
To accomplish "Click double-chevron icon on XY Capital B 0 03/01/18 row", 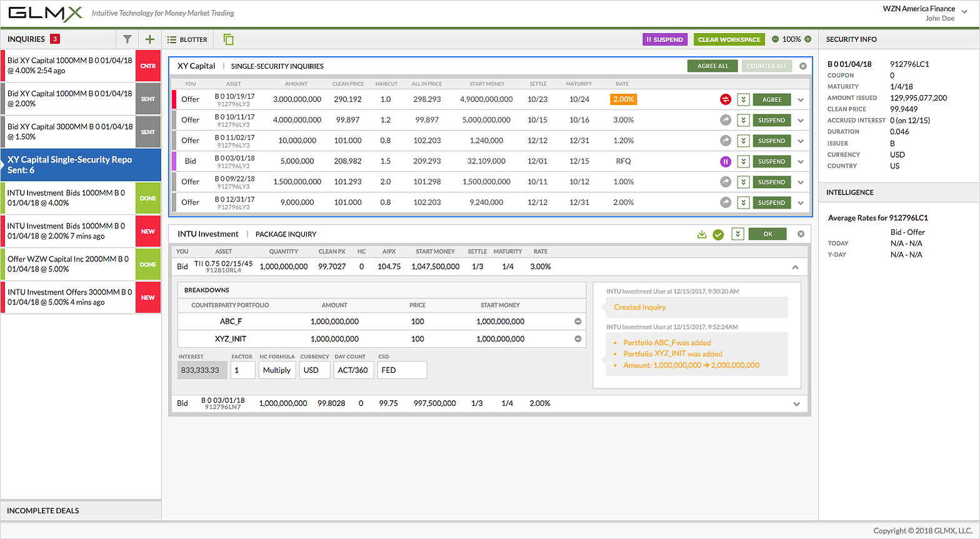I will pos(743,161).
